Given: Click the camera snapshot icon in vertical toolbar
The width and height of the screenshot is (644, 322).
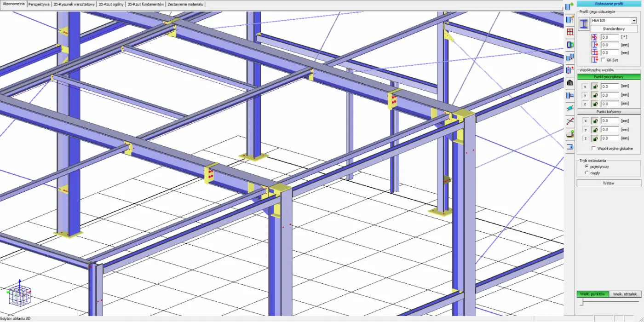Looking at the screenshot, I should (x=570, y=83).
